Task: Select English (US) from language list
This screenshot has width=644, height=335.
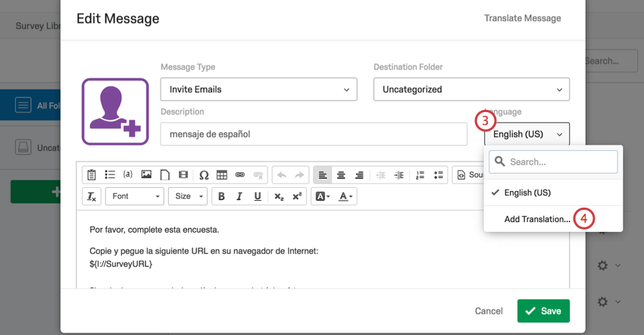Action: coord(553,193)
